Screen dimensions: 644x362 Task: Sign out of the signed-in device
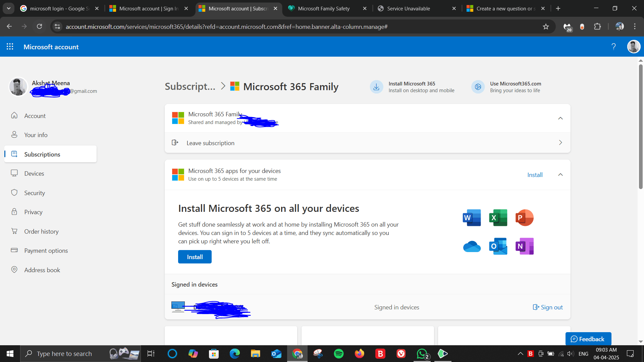(x=548, y=307)
